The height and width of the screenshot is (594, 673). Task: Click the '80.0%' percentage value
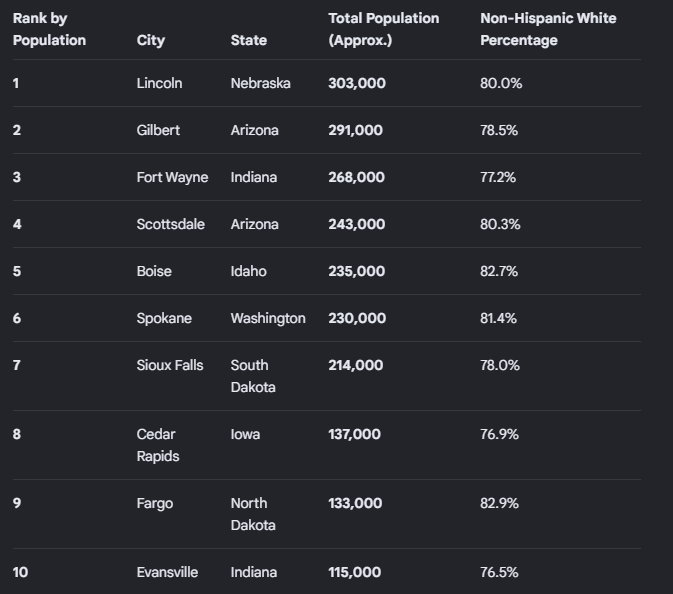coord(501,83)
